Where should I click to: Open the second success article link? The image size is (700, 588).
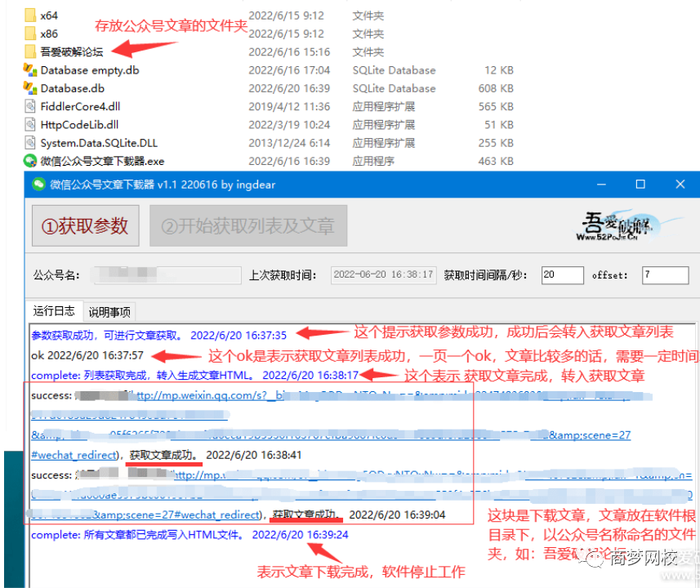(433, 475)
